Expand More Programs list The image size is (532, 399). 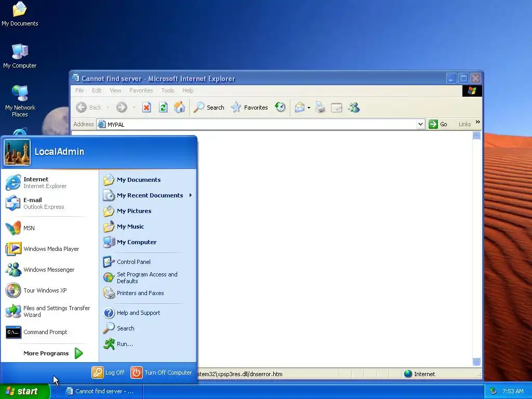pos(53,353)
